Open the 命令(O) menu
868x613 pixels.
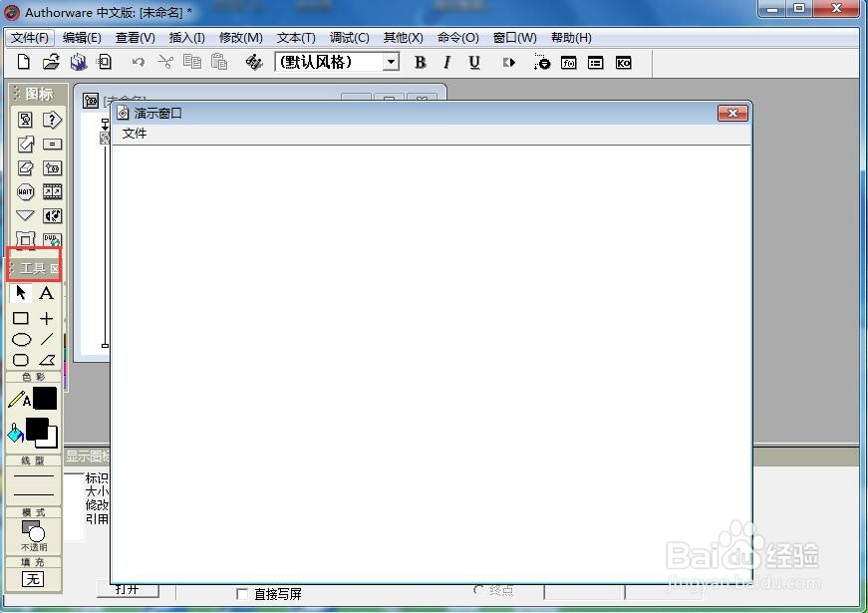click(x=457, y=38)
